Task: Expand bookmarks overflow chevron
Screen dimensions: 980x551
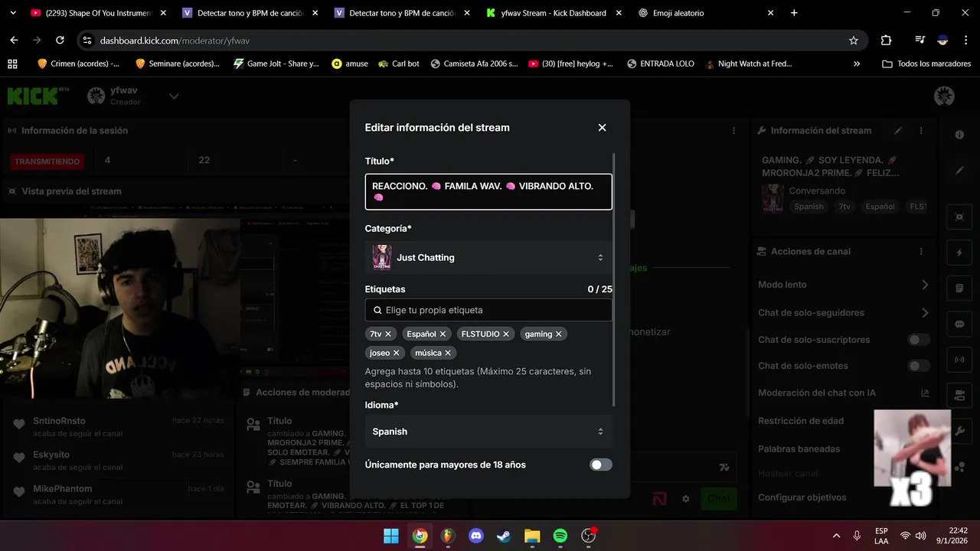Action: coord(857,64)
